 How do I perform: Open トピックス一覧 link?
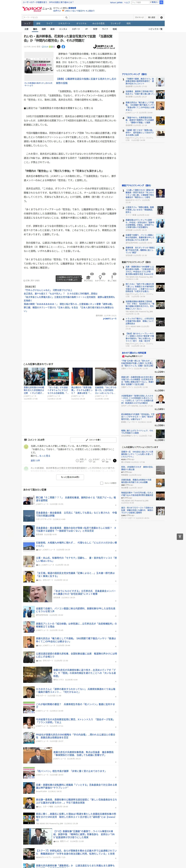[x=155, y=29]
